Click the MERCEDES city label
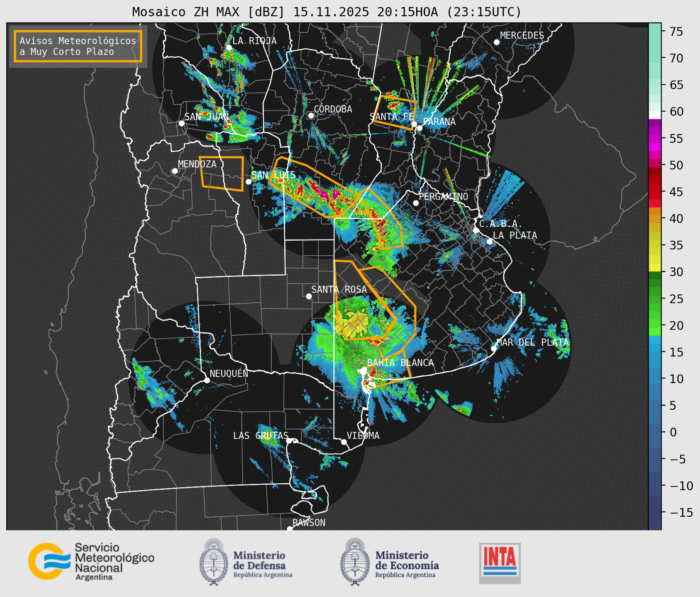 pos(522,36)
